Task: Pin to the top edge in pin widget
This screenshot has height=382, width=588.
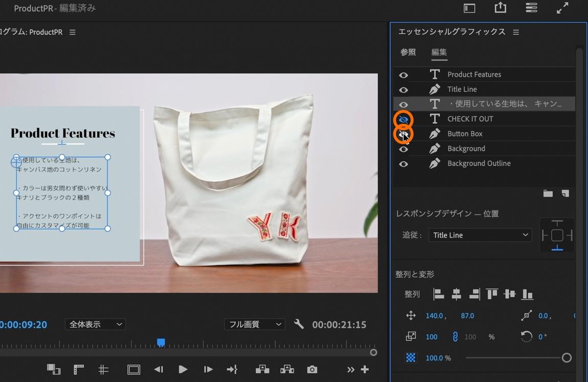Action: tap(557, 223)
